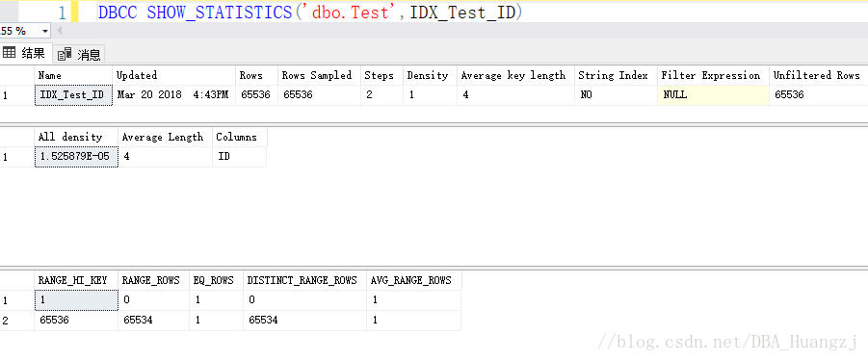This screenshot has width=868, height=361.
Task: Click the Name column header
Action: click(x=73, y=75)
